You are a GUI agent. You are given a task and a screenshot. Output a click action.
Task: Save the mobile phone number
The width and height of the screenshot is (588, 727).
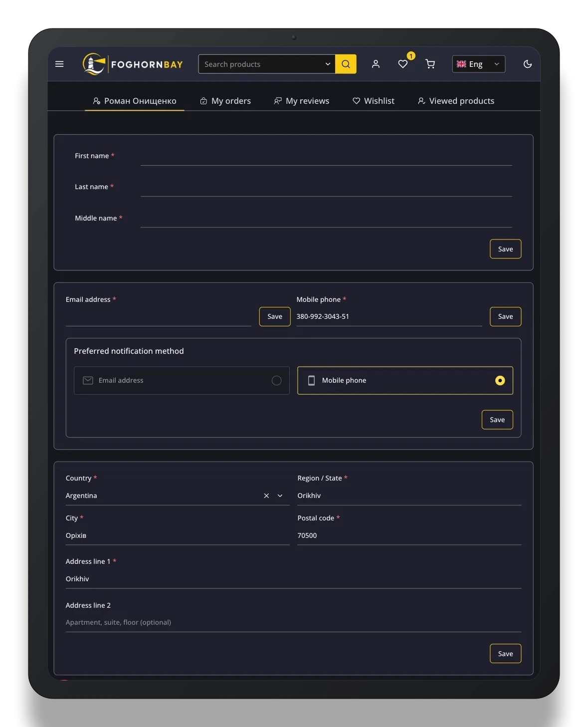[x=505, y=316]
